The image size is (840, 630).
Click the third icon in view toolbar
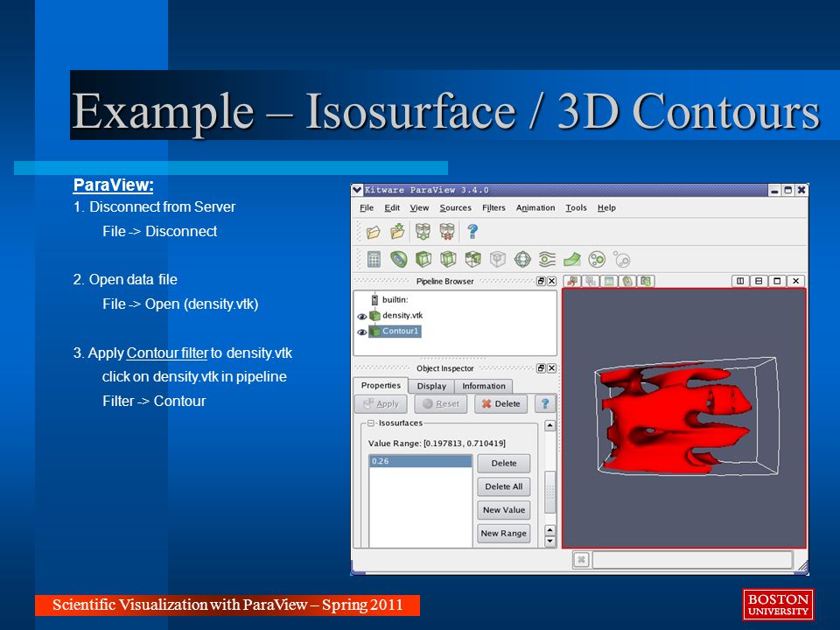pos(609,281)
